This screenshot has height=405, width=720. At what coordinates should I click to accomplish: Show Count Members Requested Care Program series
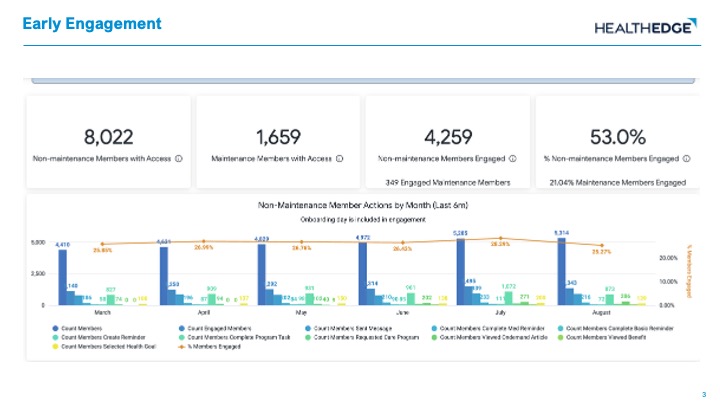click(306, 337)
